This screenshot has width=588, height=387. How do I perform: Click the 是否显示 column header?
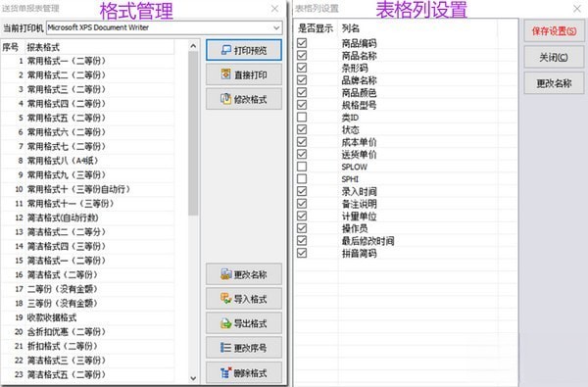tap(316, 28)
